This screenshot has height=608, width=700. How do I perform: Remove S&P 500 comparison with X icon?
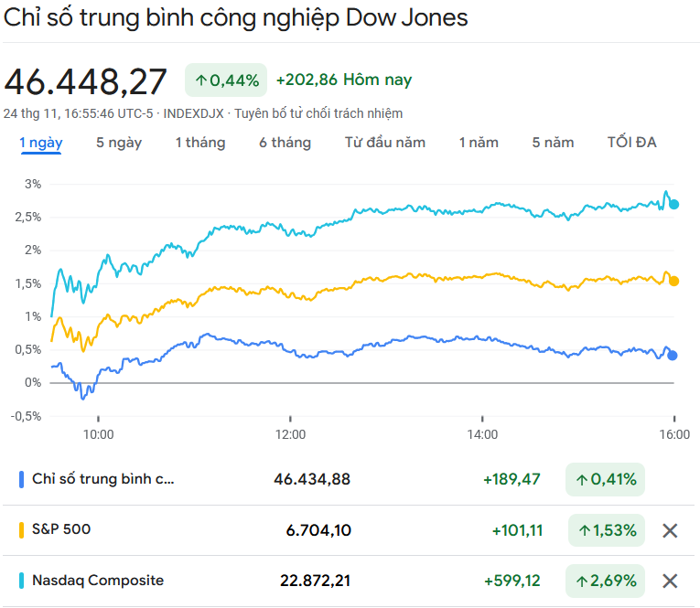[670, 530]
